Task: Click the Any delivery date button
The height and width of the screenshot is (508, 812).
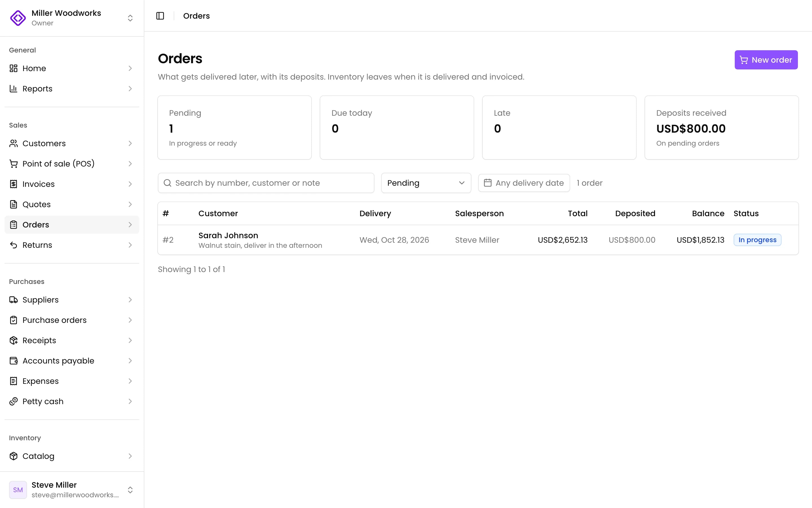Action: click(524, 183)
